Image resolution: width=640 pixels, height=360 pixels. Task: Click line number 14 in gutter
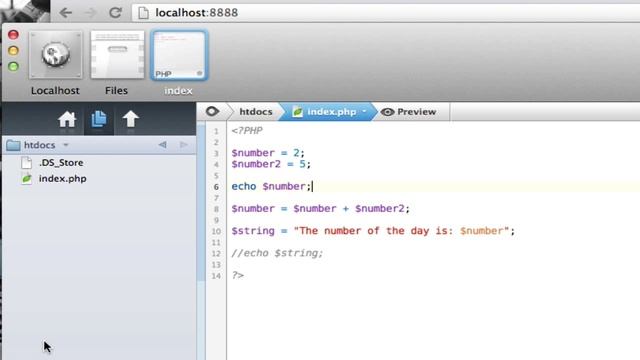(x=216, y=276)
